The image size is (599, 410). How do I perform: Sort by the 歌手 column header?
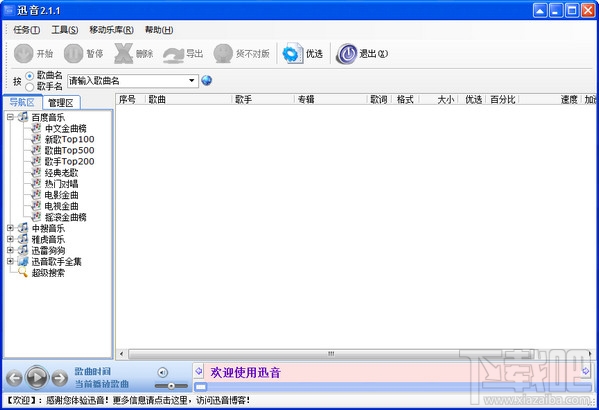coord(263,99)
